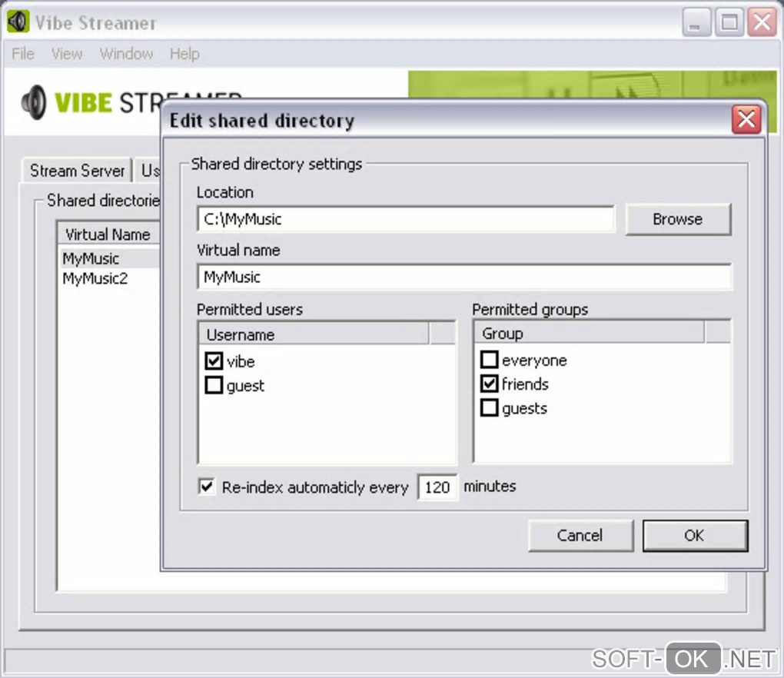The height and width of the screenshot is (678, 784).
Task: Click the vibe username label
Action: click(241, 361)
